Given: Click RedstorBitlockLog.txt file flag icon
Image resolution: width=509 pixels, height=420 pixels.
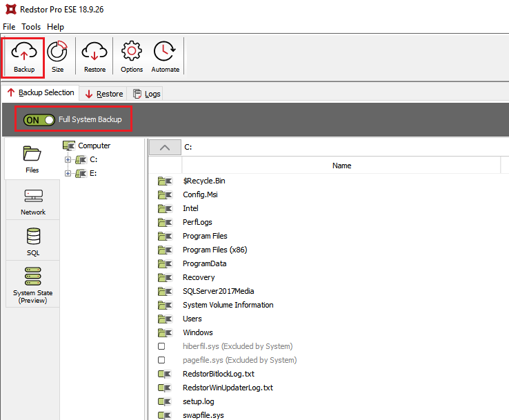Looking at the screenshot, I should click(x=165, y=374).
